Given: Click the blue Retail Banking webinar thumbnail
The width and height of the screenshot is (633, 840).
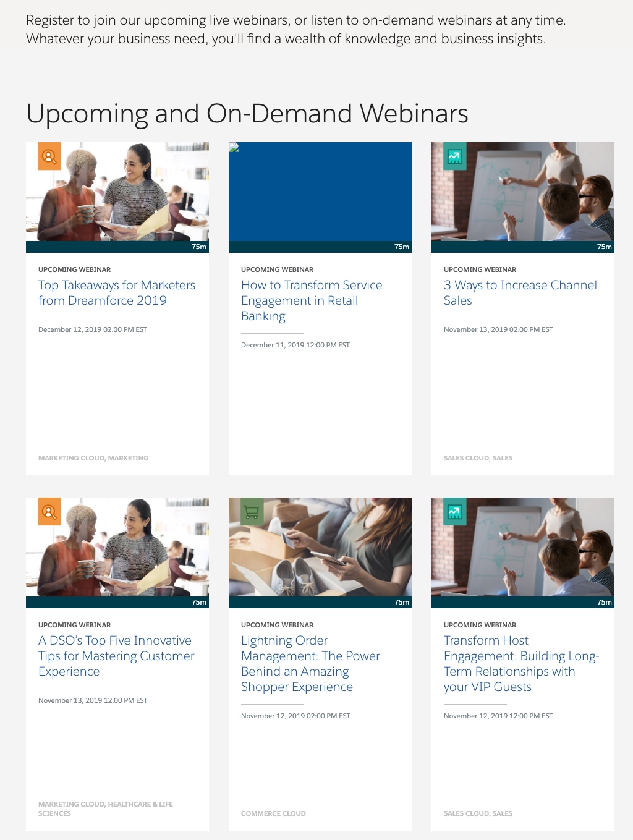Looking at the screenshot, I should pos(320,192).
